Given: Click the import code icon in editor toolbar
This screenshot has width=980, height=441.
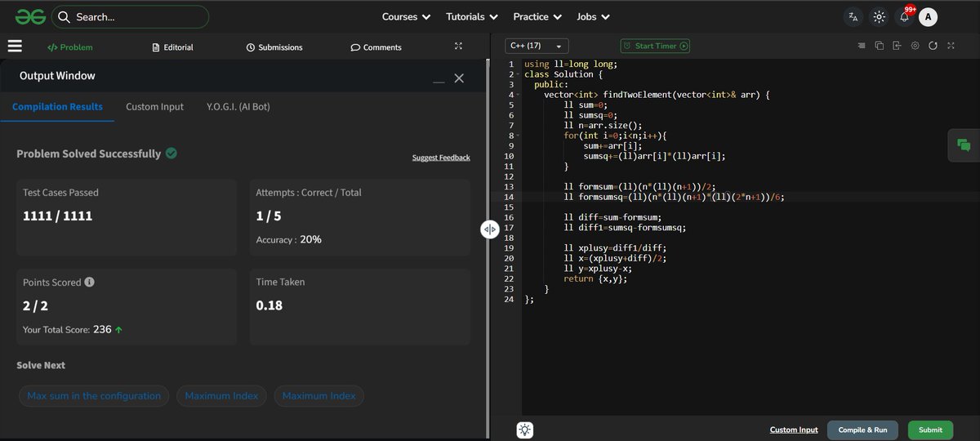Looking at the screenshot, I should pos(897,46).
